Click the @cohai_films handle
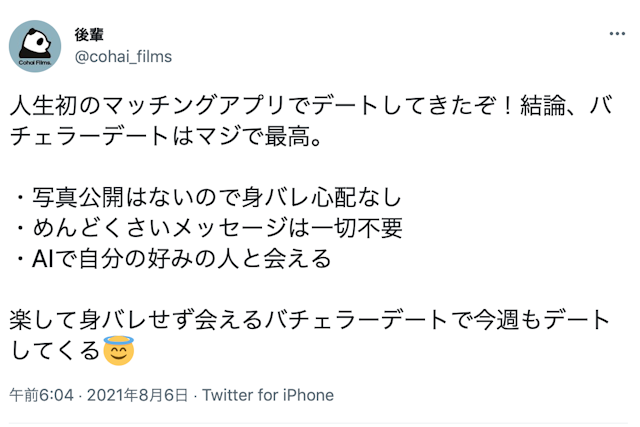 click(123, 57)
